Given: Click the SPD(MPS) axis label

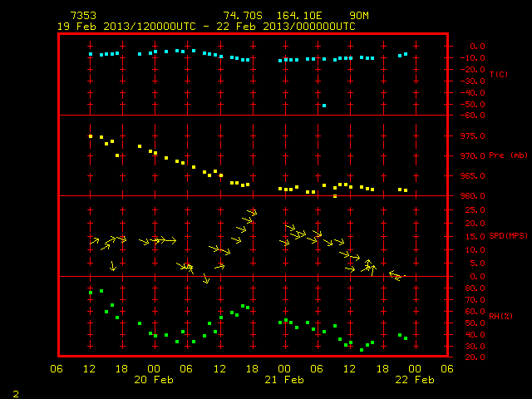Looking at the screenshot, I should pyautogui.click(x=508, y=235).
